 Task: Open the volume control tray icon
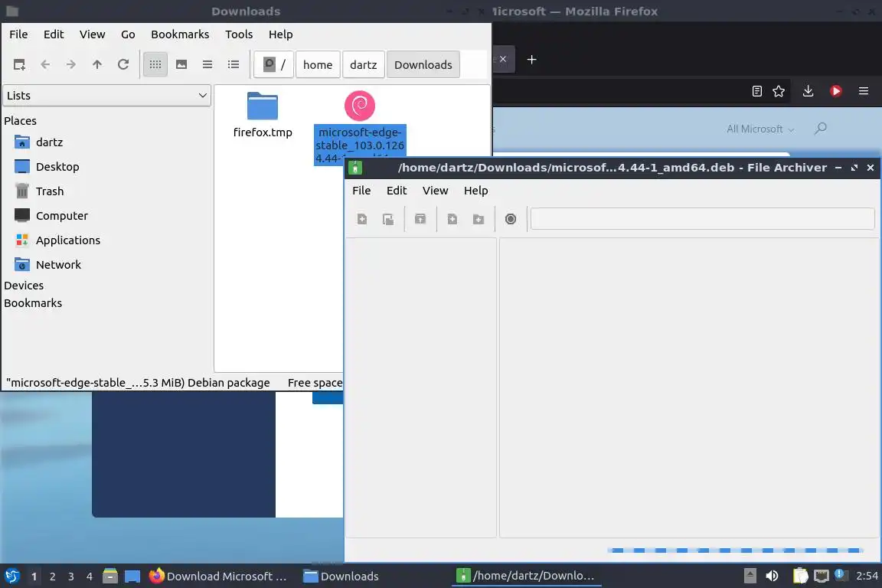(x=773, y=576)
